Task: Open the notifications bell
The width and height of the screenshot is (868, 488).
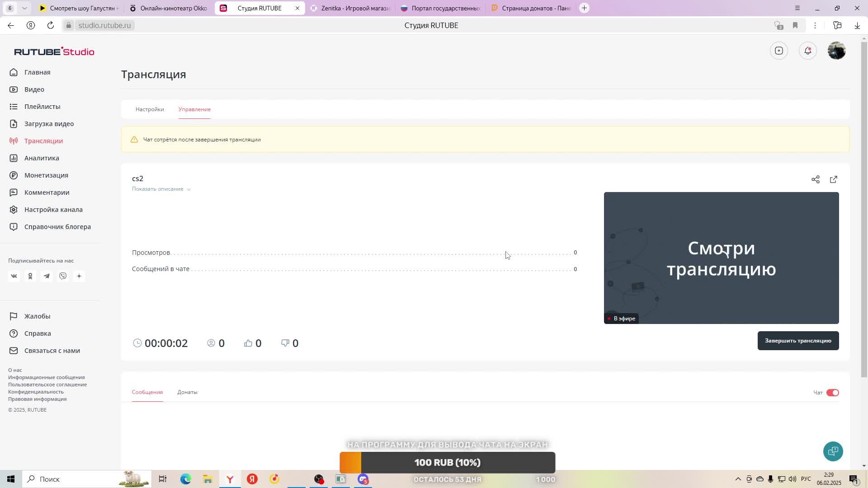Action: pyautogui.click(x=808, y=51)
